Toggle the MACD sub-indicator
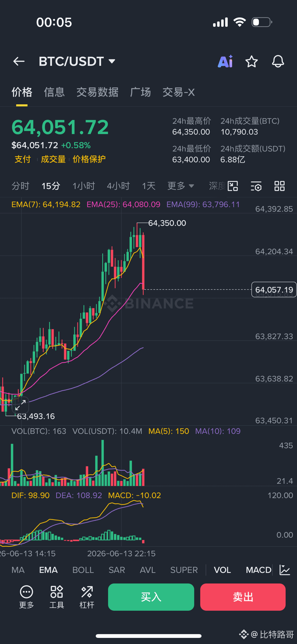This screenshot has height=644, width=297. coord(259,570)
